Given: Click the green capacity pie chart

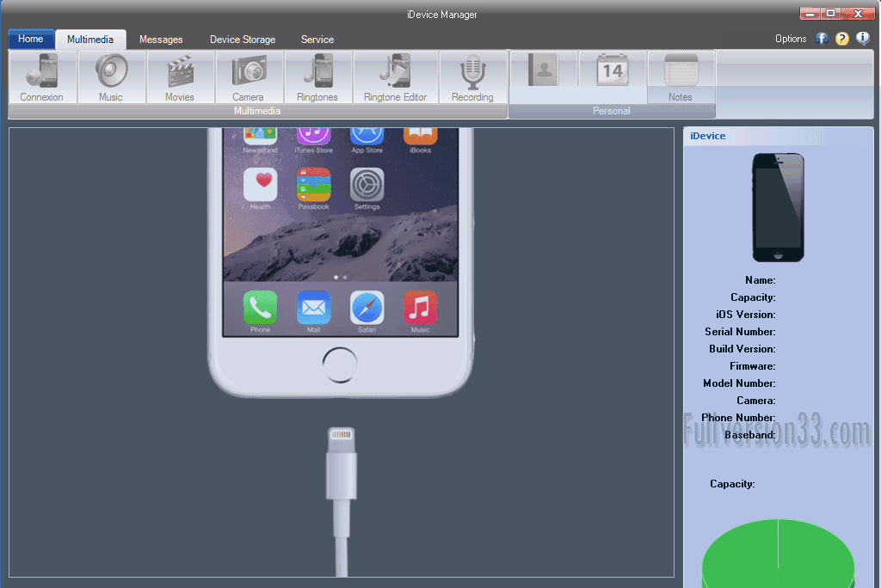Looking at the screenshot, I should (778, 553).
